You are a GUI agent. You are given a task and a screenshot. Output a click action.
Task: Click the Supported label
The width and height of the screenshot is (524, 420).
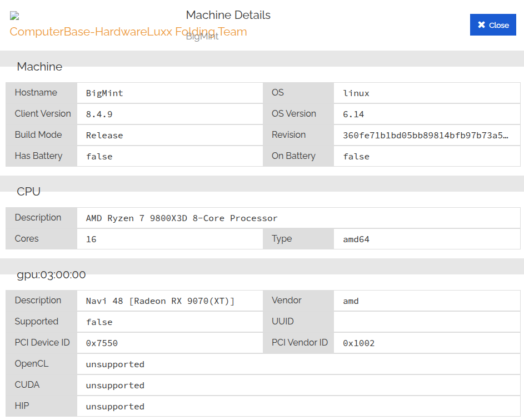click(37, 322)
